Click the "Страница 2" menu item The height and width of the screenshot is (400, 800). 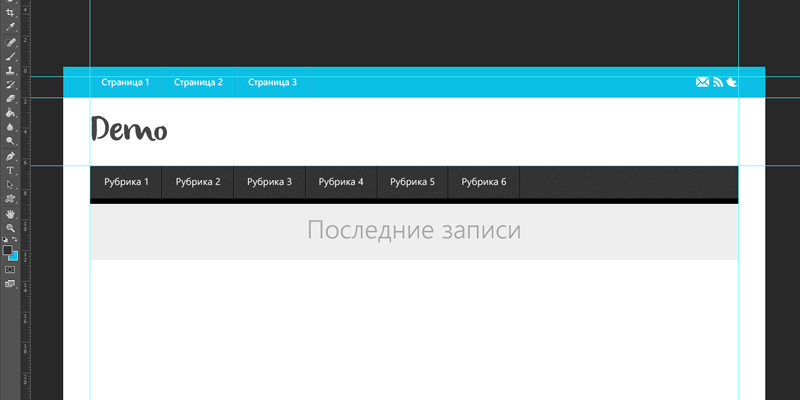click(198, 82)
